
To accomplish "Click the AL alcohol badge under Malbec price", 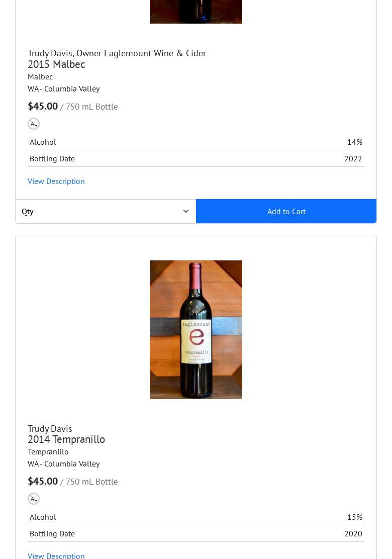I will point(34,124).
